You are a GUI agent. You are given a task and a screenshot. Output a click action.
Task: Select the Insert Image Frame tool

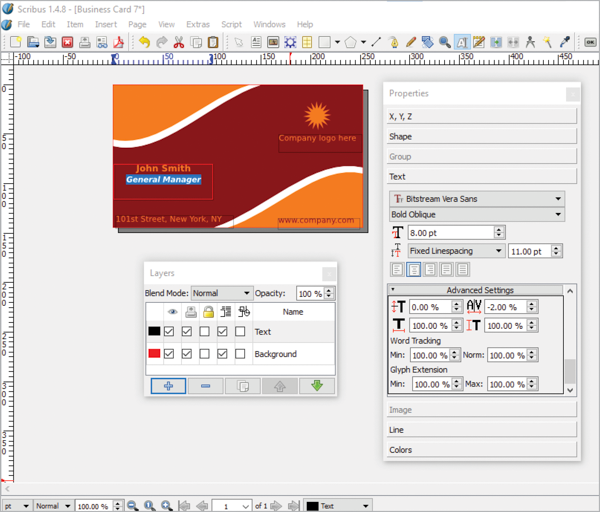coord(273,42)
